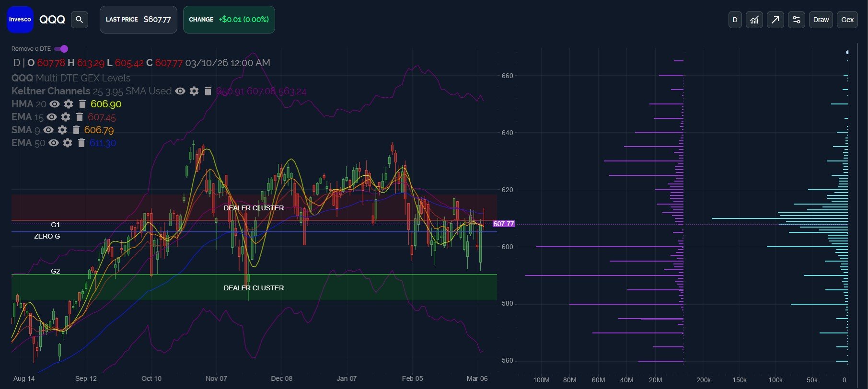
Task: Click the ZERO G level label
Action: point(47,236)
